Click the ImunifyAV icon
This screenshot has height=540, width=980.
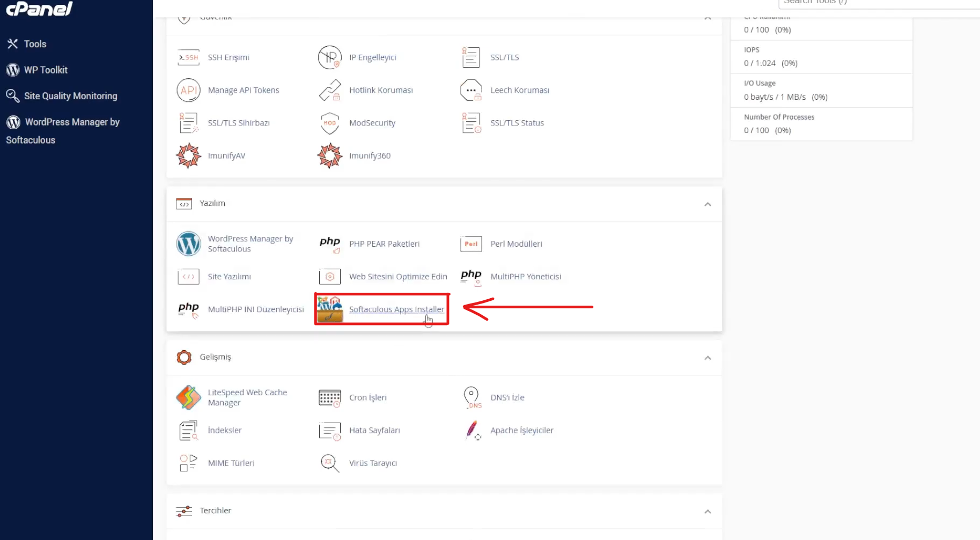[188, 156]
